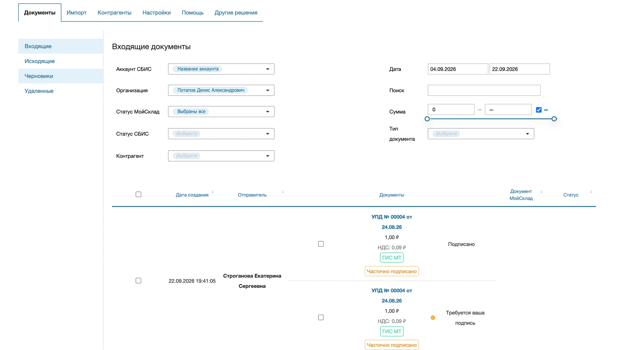Viewport: 644px width, 350px height.
Task: Focus the Поиск search field
Action: point(484,90)
